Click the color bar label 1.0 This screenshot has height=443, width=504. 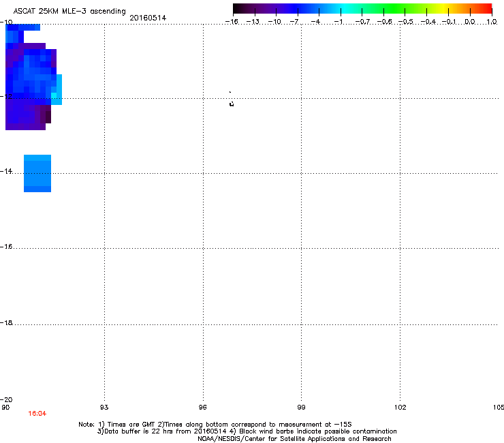click(492, 22)
